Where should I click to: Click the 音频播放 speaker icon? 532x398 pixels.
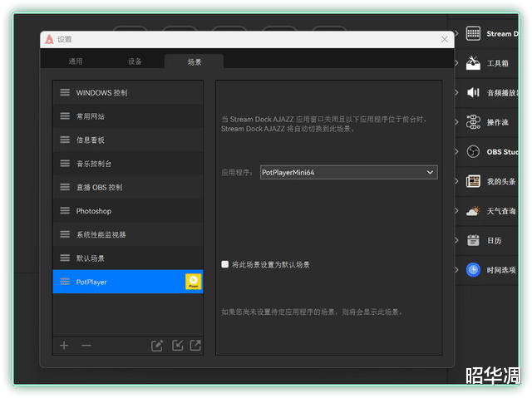473,92
